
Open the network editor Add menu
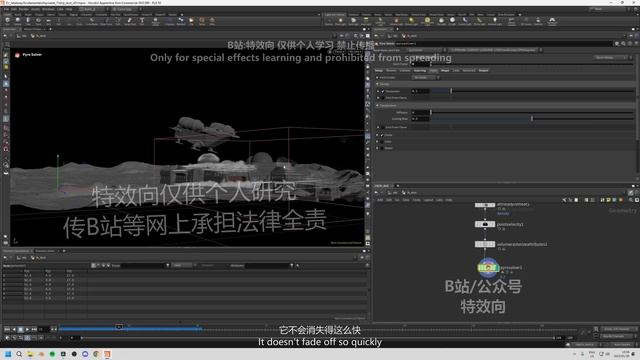tap(380, 200)
